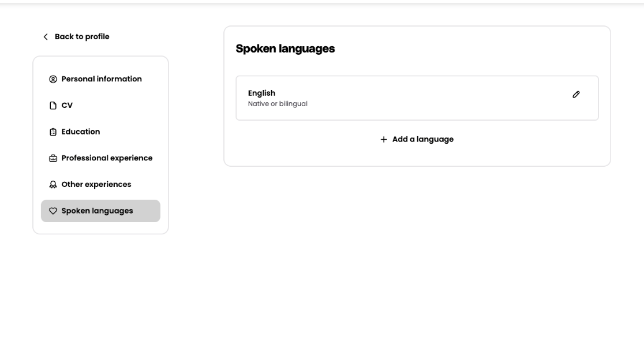The height and width of the screenshot is (344, 644).
Task: Click the Spoken languages heart icon
Action: click(x=53, y=211)
